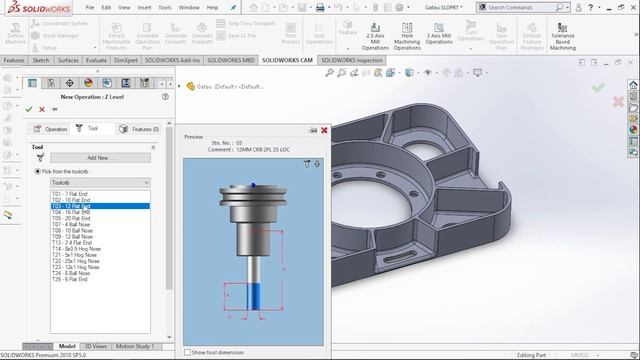Open 2.5 Axis Mill Operations
This screenshot has height=360, width=640.
[x=375, y=36]
